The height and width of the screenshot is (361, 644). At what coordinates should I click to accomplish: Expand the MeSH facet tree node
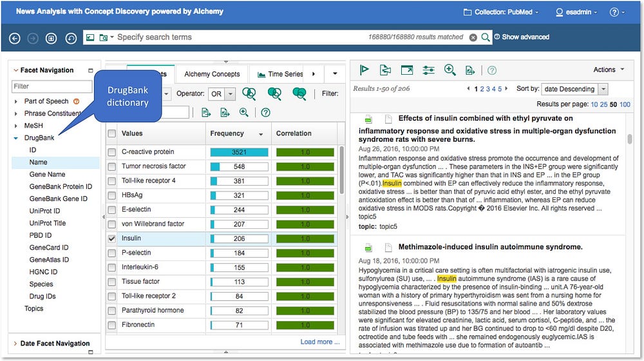pyautogui.click(x=15, y=126)
